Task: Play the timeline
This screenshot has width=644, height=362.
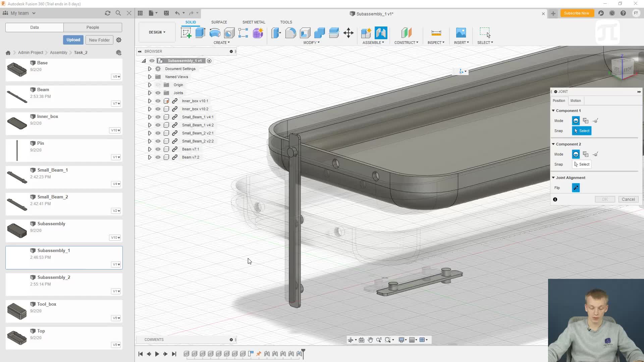Action: click(x=157, y=354)
